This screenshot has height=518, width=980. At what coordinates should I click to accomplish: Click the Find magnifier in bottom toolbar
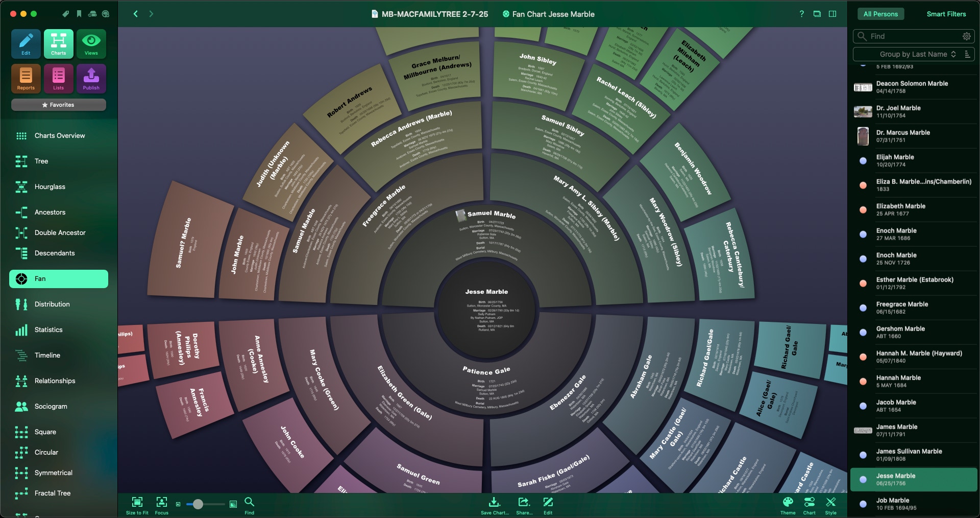point(249,506)
